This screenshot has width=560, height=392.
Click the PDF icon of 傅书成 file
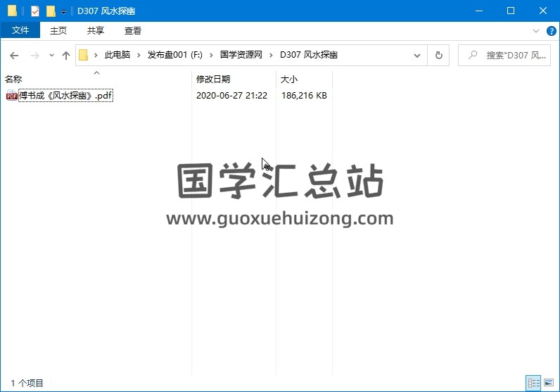click(x=12, y=96)
